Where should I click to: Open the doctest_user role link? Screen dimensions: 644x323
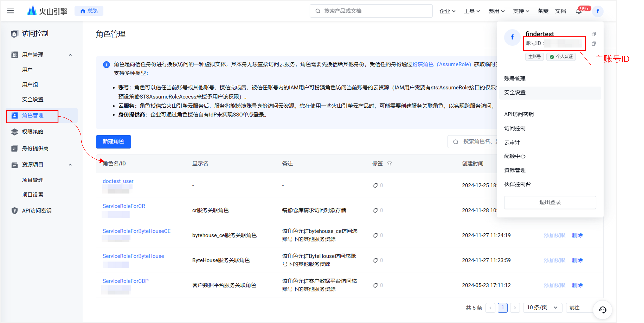[x=118, y=181]
